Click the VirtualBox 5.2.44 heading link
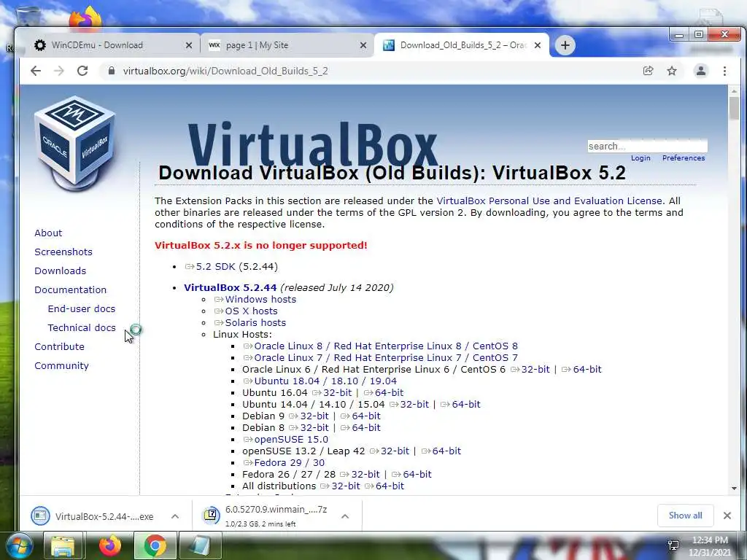The image size is (747, 560). click(230, 287)
